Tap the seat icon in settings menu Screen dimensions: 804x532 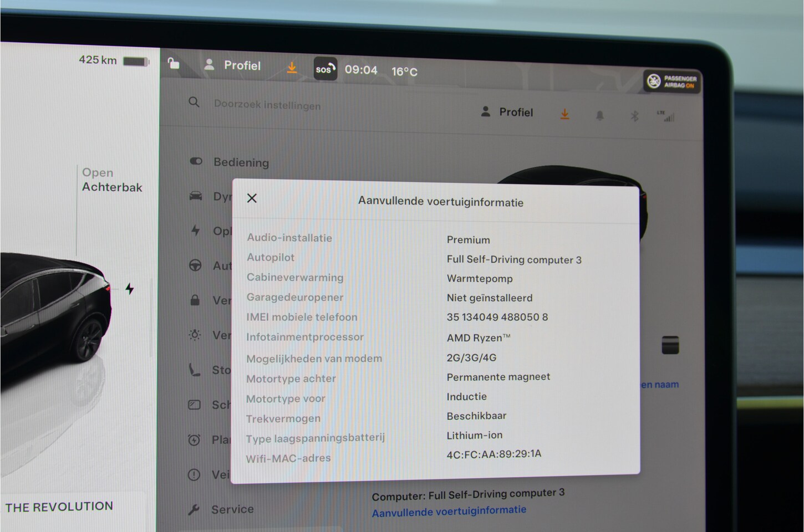tap(194, 370)
